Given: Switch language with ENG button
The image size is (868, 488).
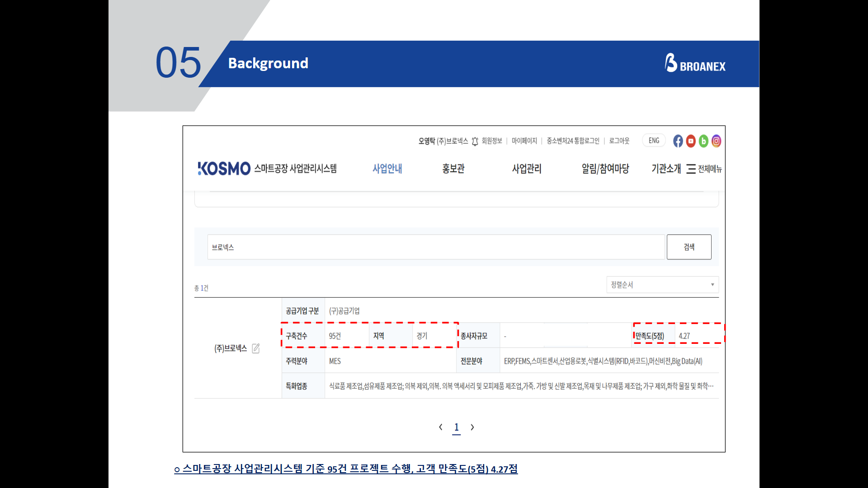Looking at the screenshot, I should click(654, 141).
